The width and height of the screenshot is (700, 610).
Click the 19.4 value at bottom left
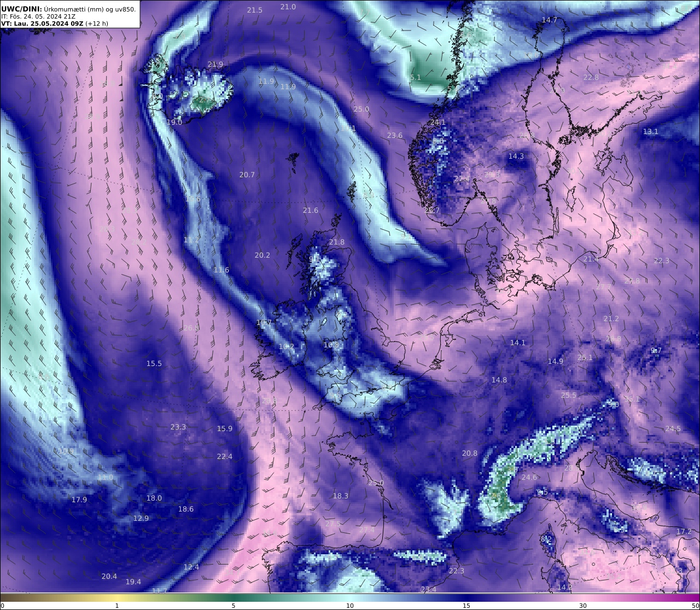point(133,582)
